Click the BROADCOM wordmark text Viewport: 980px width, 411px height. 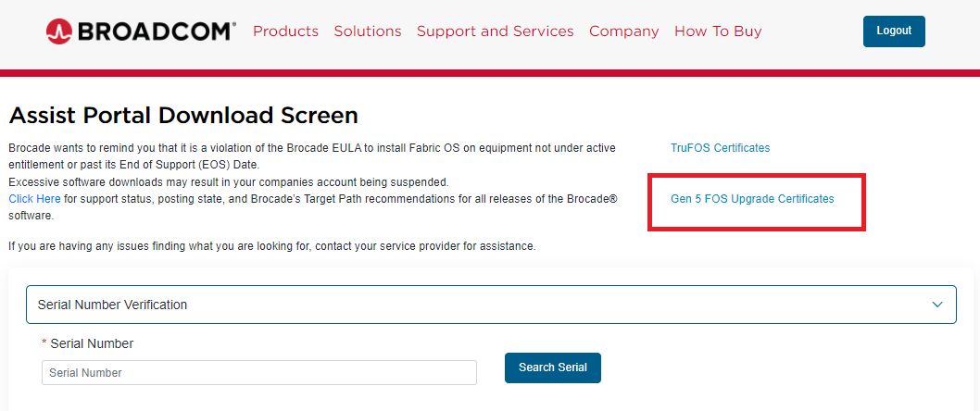(x=156, y=31)
